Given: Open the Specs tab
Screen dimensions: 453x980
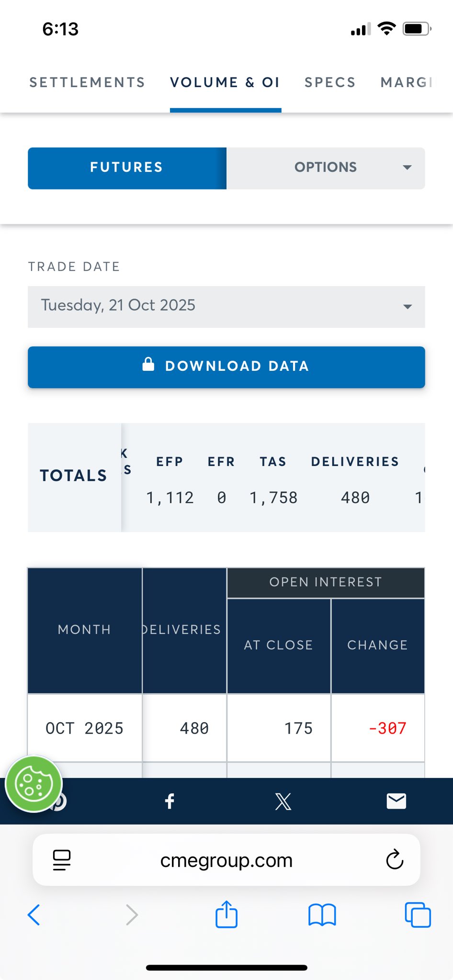Looking at the screenshot, I should click(330, 82).
